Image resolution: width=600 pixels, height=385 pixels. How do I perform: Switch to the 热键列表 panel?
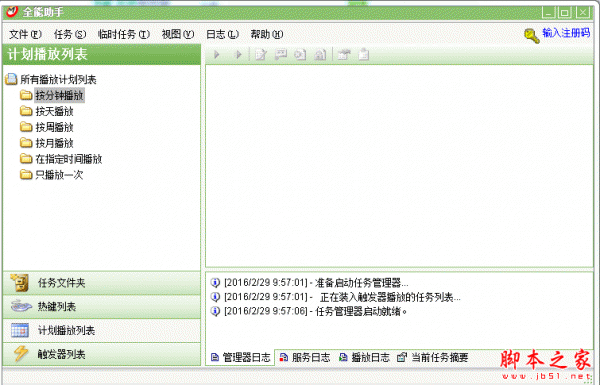coord(102,307)
